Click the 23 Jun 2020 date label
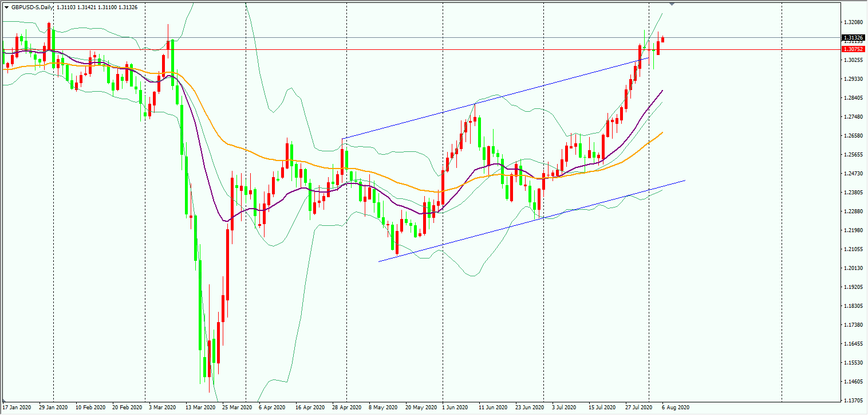Viewport: 868px width, 415px height. pyautogui.click(x=530, y=408)
